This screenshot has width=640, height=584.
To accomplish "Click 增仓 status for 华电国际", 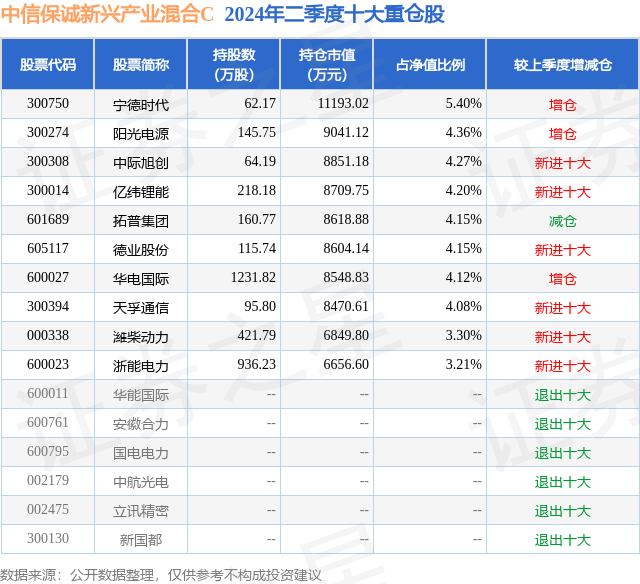I will click(x=563, y=279).
